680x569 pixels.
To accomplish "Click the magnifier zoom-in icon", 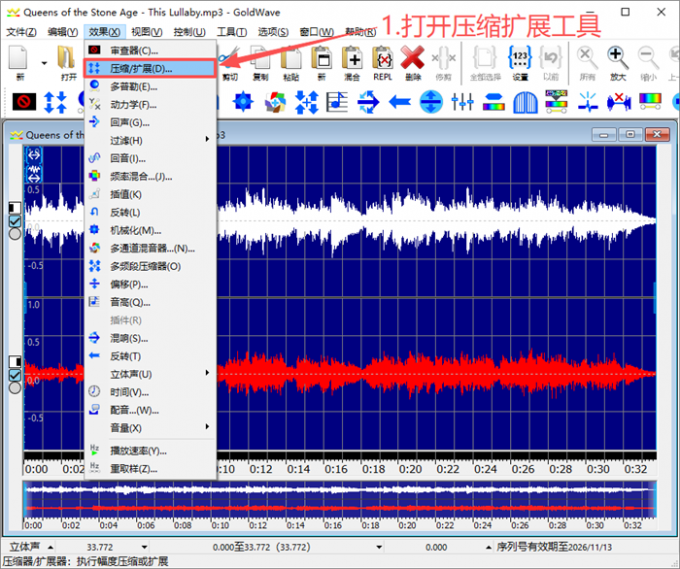I will point(618,58).
